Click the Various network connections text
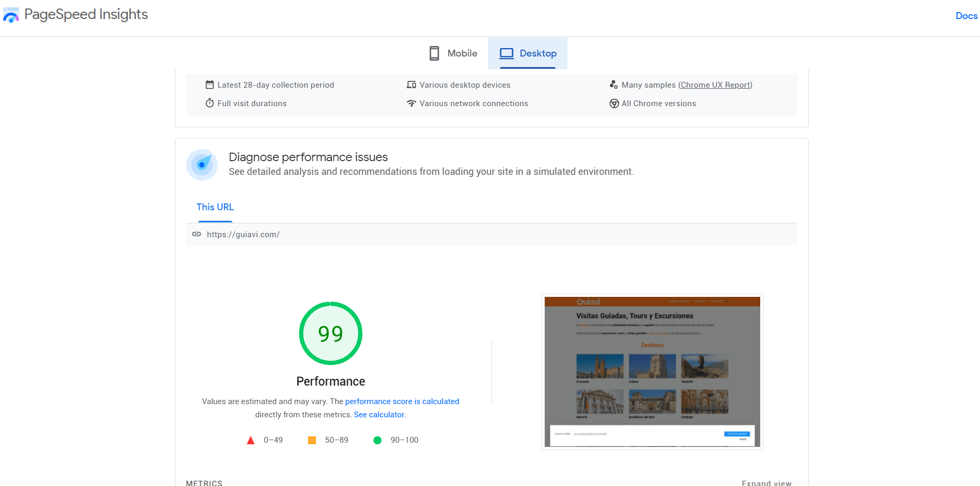Screen dimensions: 980x486 pyautogui.click(x=474, y=104)
